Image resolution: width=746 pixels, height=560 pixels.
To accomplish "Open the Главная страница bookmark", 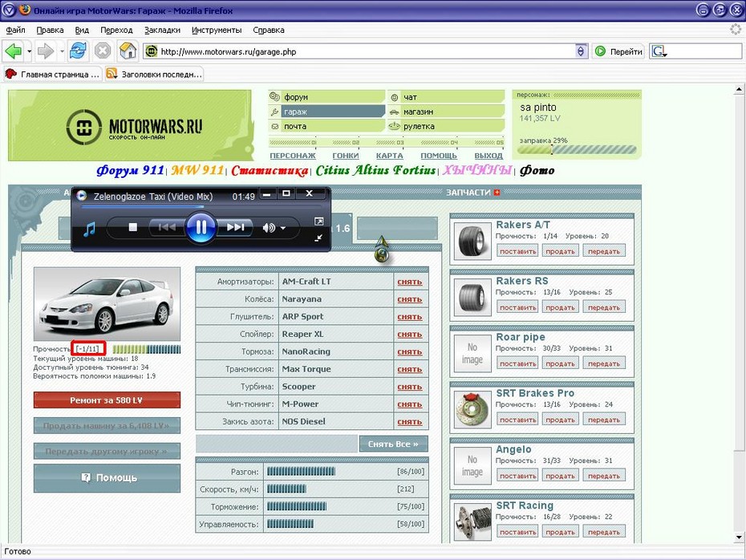I will [52, 75].
